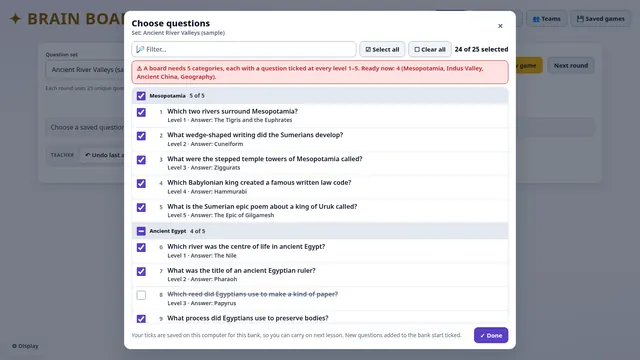Untick the stepped temple towers question

click(x=141, y=160)
